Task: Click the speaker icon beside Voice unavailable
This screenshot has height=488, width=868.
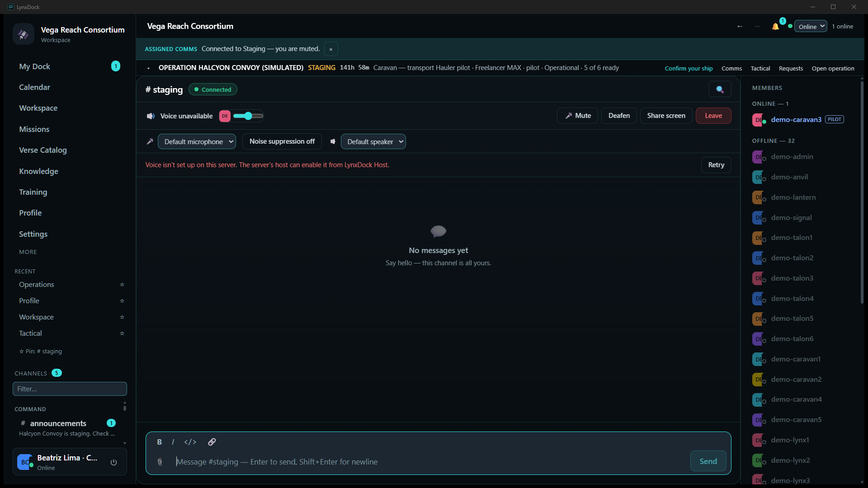Action: (x=151, y=116)
